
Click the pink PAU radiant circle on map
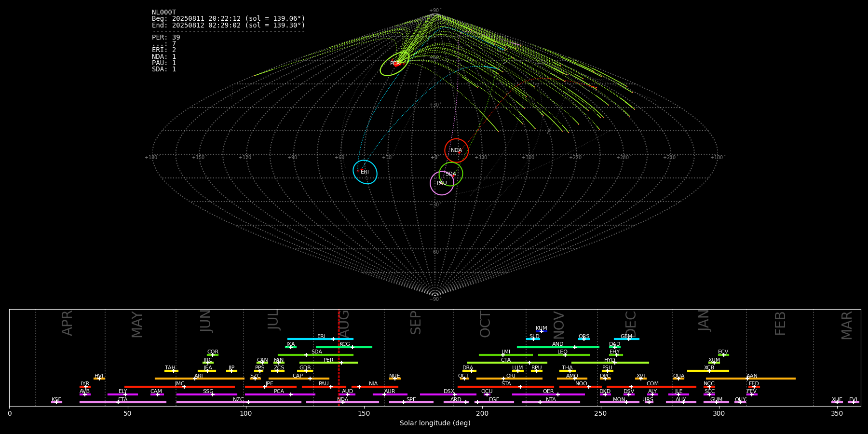[442, 183]
